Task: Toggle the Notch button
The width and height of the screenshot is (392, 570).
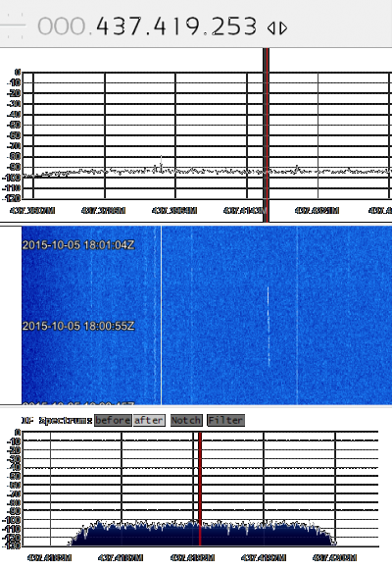Action: [186, 421]
